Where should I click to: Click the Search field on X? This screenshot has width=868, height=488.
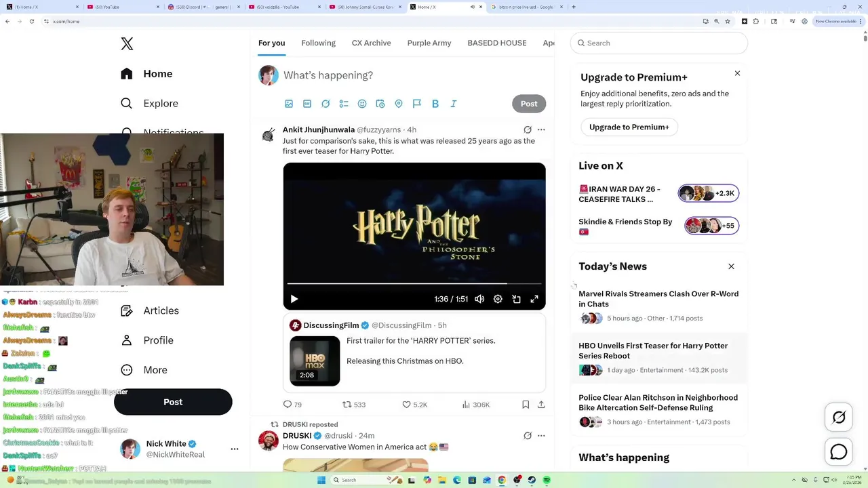pos(659,43)
